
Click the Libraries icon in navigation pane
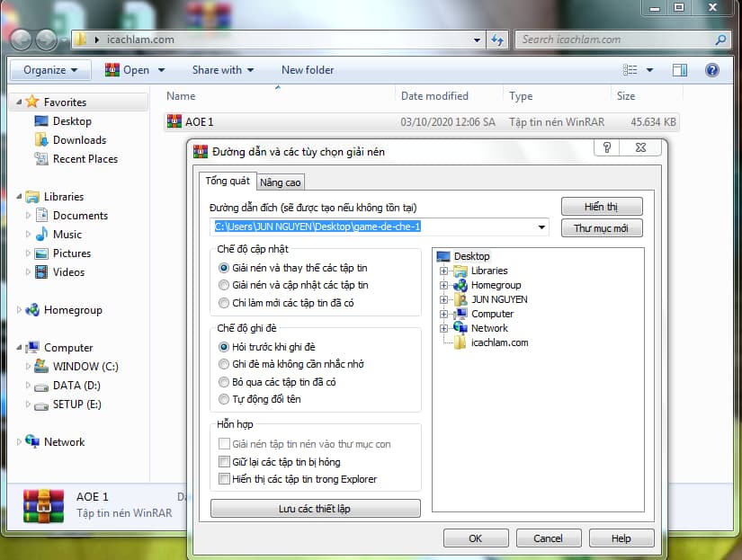32,196
